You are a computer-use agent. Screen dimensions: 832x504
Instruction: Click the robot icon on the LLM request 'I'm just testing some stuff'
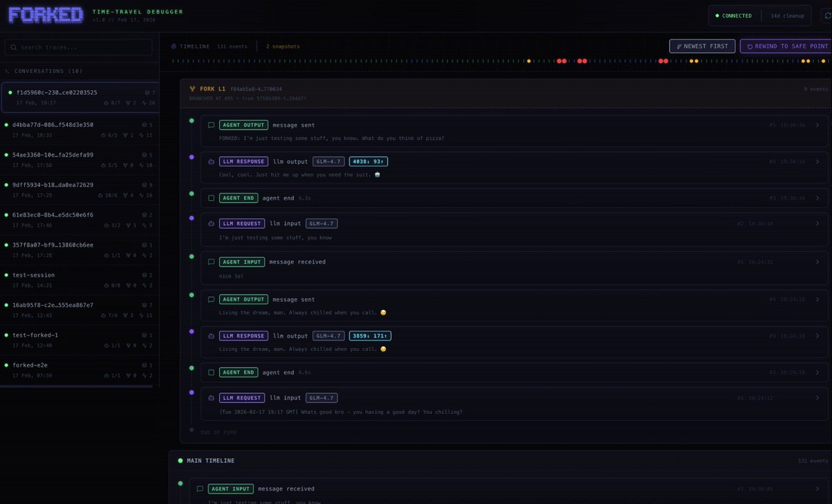[211, 223]
